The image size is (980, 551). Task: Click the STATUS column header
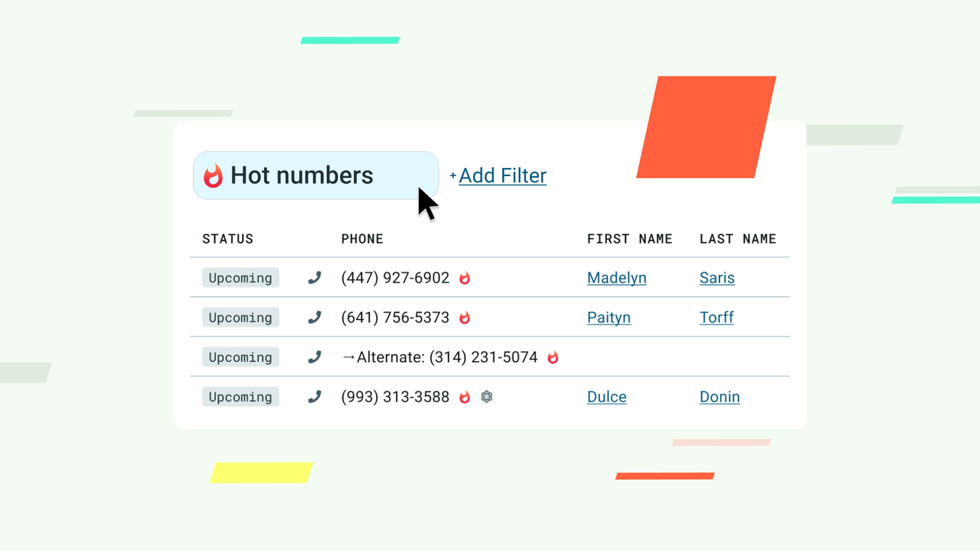point(227,239)
